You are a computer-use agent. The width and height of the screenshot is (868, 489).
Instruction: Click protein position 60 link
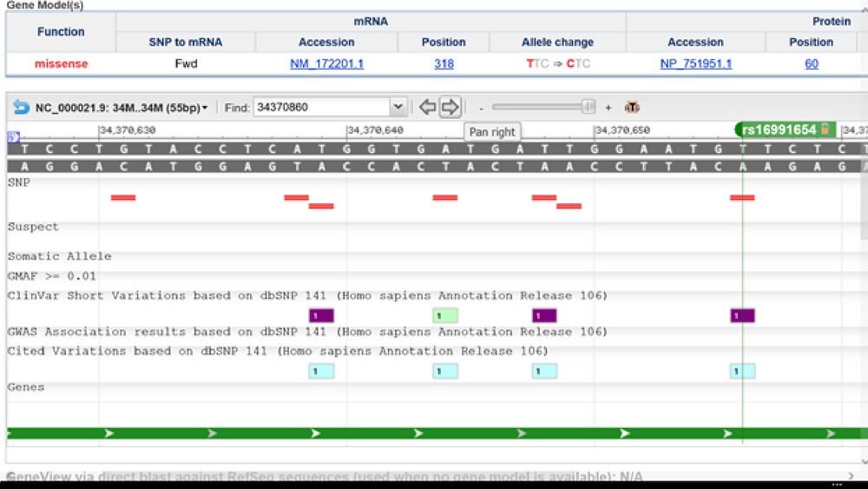811,63
